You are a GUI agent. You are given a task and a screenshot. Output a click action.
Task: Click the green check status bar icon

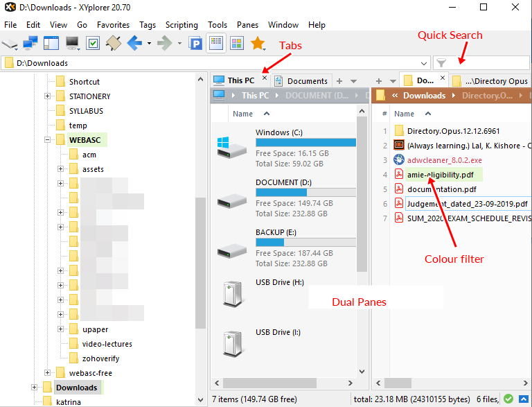coord(508,399)
